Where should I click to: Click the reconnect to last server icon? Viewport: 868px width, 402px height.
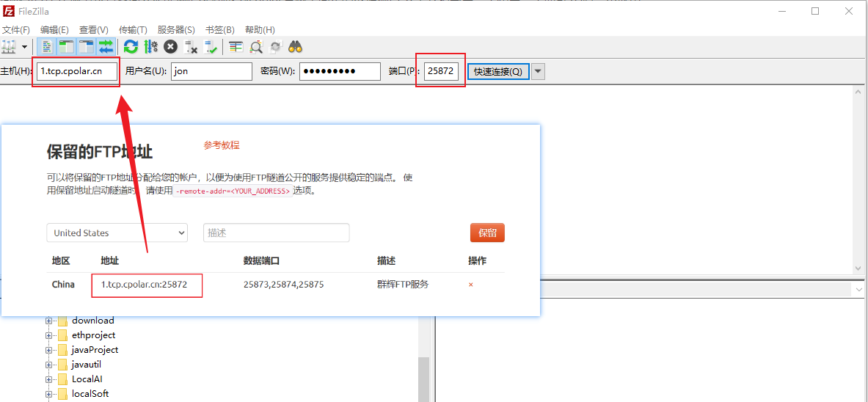pyautogui.click(x=211, y=47)
